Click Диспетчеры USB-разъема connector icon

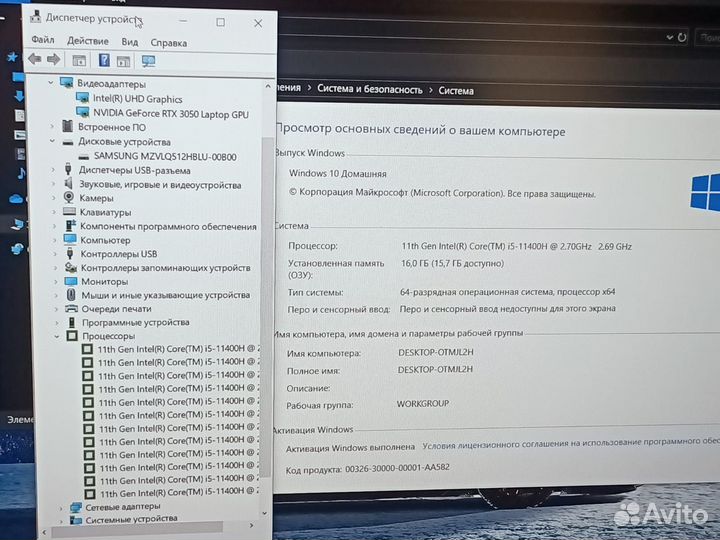click(68, 169)
